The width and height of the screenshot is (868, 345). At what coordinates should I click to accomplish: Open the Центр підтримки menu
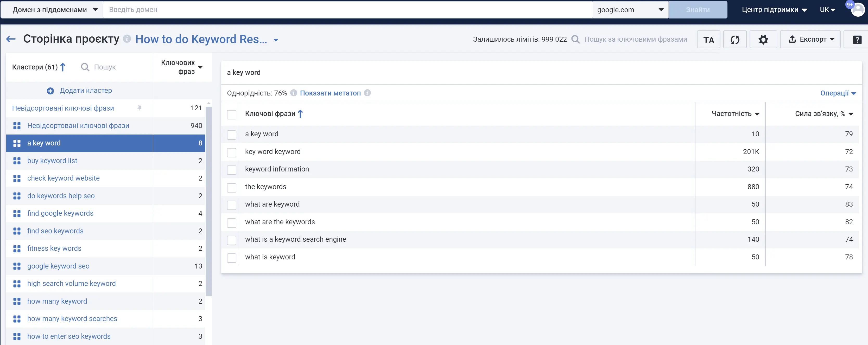774,10
